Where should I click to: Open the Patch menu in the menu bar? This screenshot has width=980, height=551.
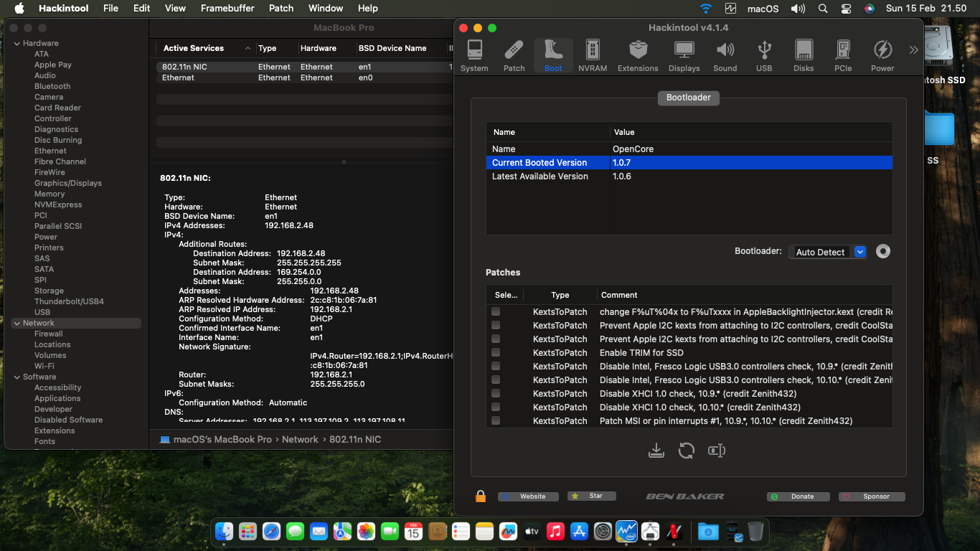coord(281,9)
